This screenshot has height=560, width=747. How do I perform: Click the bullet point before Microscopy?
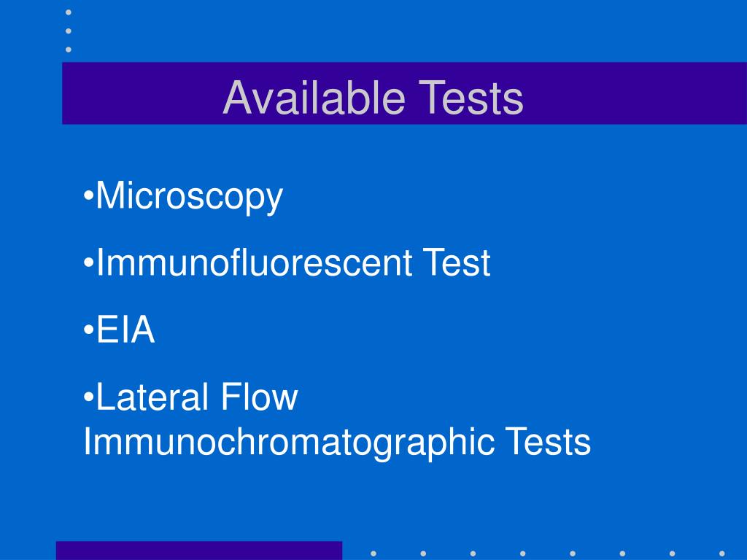point(88,195)
